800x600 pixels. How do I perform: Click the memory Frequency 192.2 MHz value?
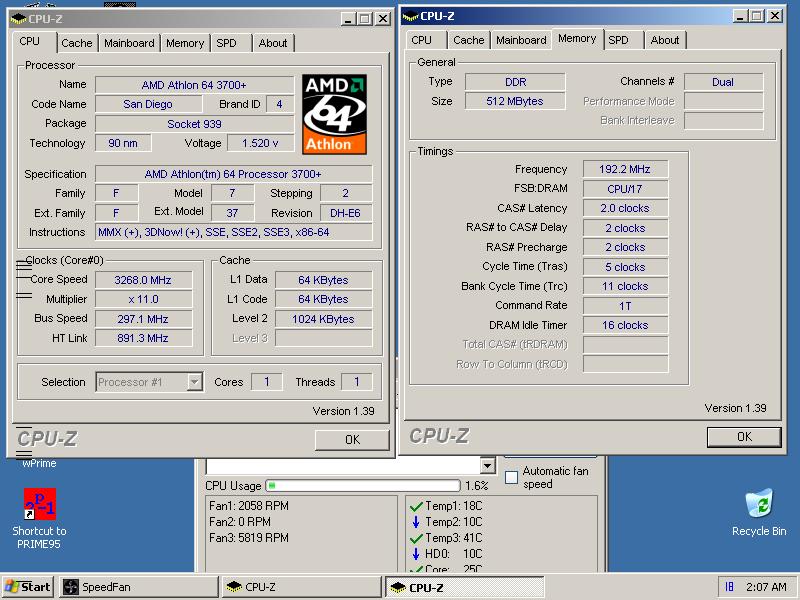tap(625, 169)
